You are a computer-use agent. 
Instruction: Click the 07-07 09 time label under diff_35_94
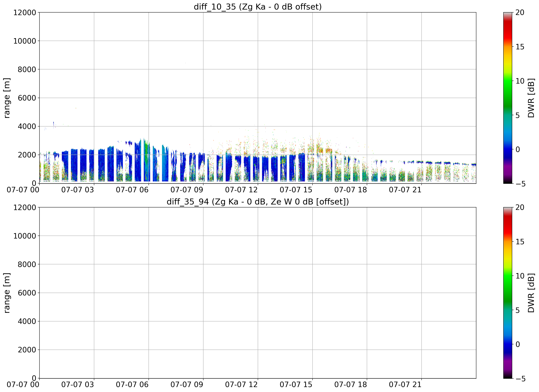pos(187,385)
